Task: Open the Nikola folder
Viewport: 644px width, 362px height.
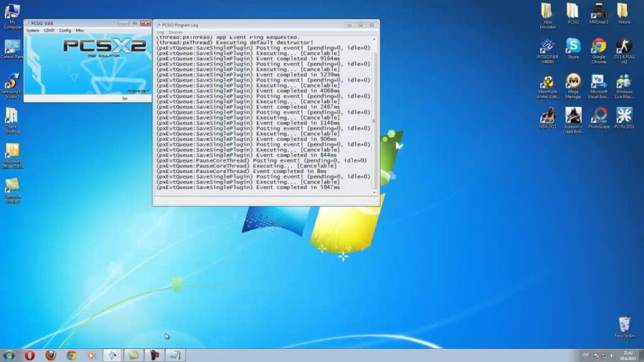Action: (x=624, y=14)
